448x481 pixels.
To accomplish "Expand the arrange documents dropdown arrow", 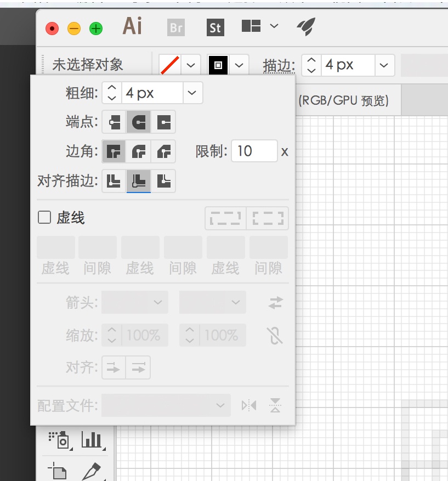I will 274,26.
